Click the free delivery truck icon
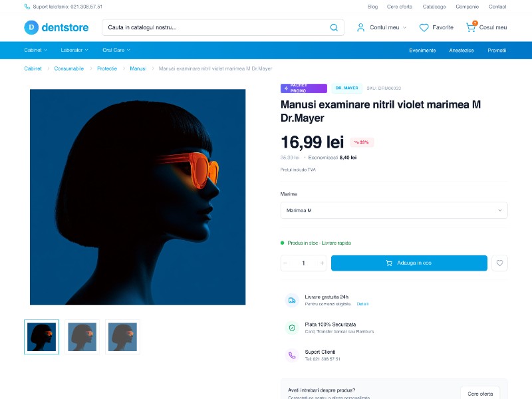Viewport: 532px width, 399px height. (x=291, y=300)
